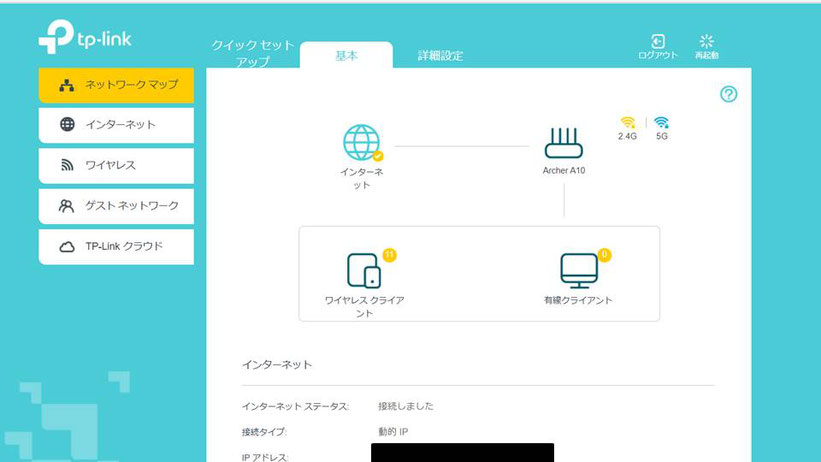Open the インターネット sidebar menu

tap(116, 125)
